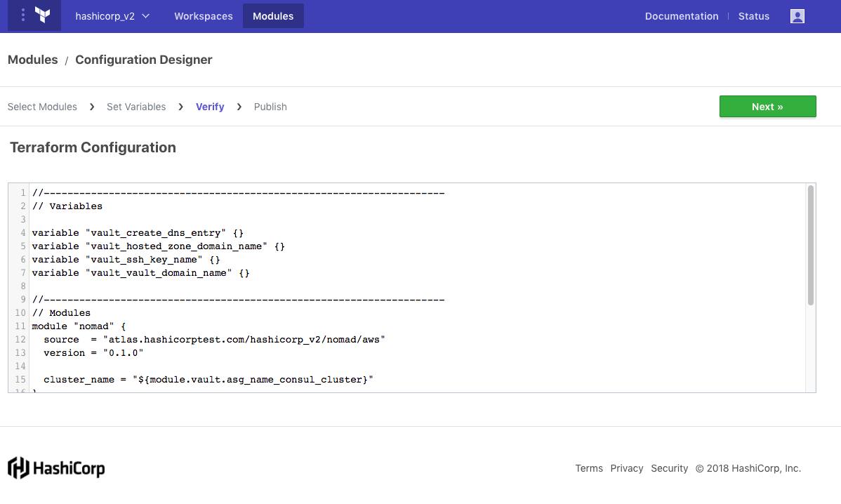
Task: Go back to the Select Modules step
Action: pyautogui.click(x=42, y=107)
